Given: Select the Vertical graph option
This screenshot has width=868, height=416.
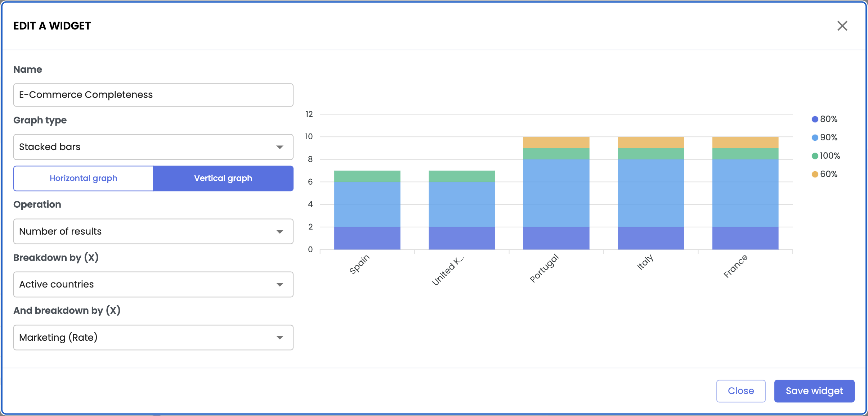Looking at the screenshot, I should (223, 178).
